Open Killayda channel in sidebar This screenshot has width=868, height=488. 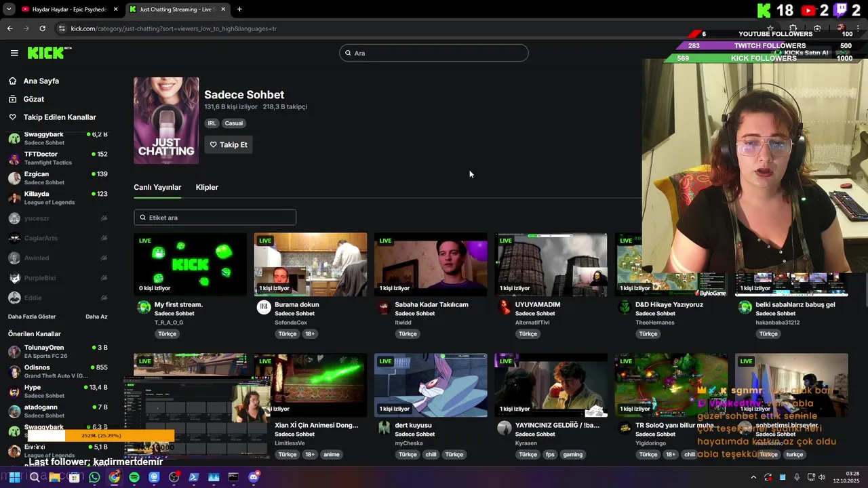pyautogui.click(x=58, y=198)
